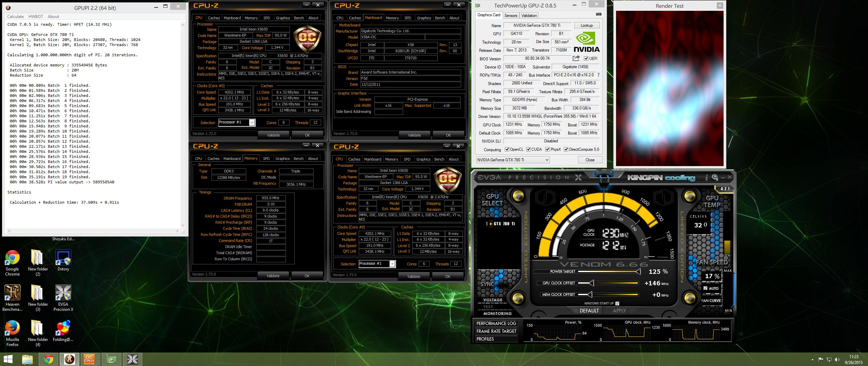This screenshot has width=868, height=366.
Task: Toggle fan speed AUTO checkbox
Action: 706,288
